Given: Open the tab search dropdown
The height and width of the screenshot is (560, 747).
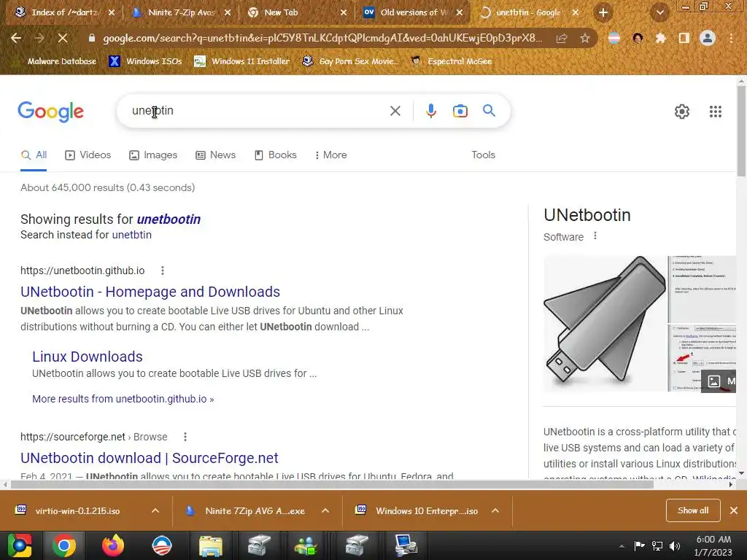Looking at the screenshot, I should coord(659,13).
